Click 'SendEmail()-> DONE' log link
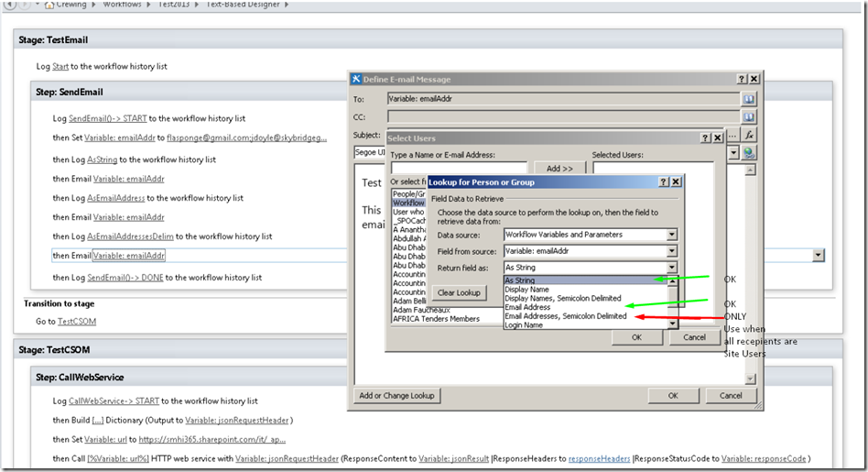The width and height of the screenshot is (868, 472). (x=125, y=278)
